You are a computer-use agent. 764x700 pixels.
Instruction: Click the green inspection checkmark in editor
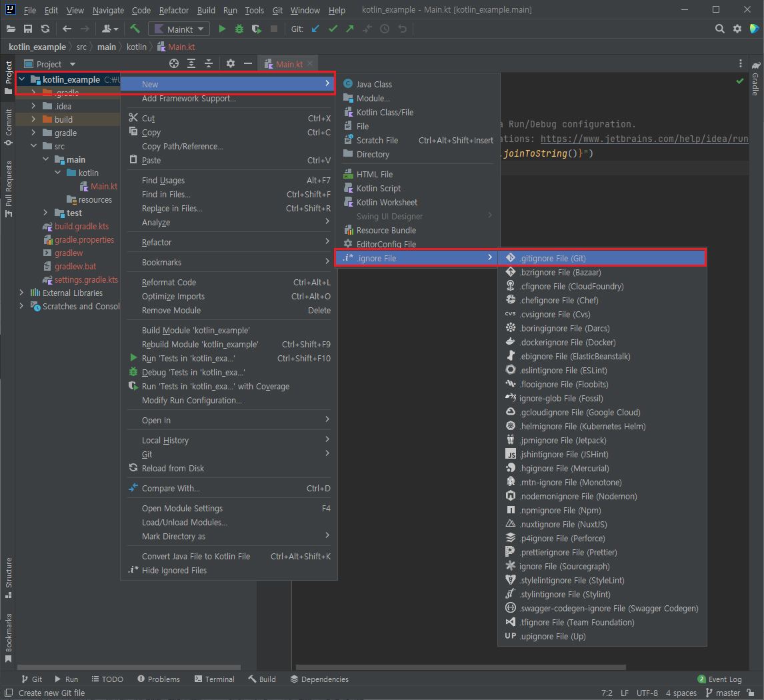click(x=740, y=81)
